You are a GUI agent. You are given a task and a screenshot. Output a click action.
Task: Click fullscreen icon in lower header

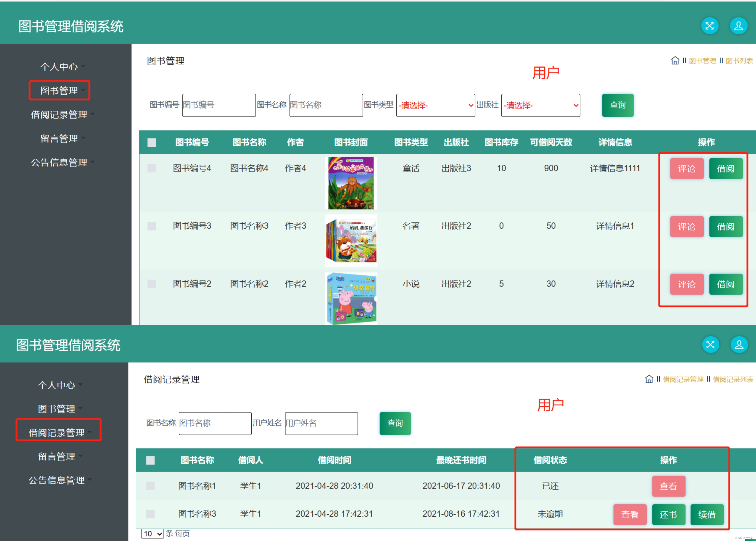pyautogui.click(x=710, y=345)
